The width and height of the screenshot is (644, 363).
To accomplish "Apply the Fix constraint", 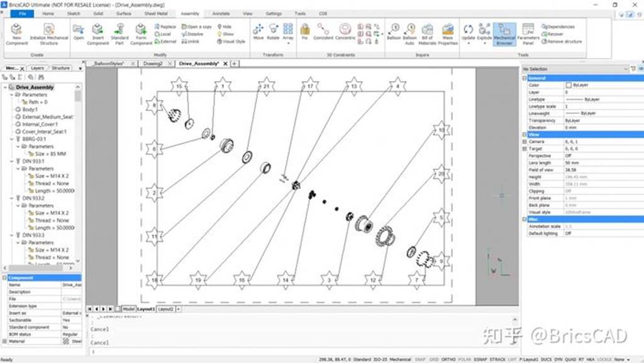I will [x=305, y=31].
